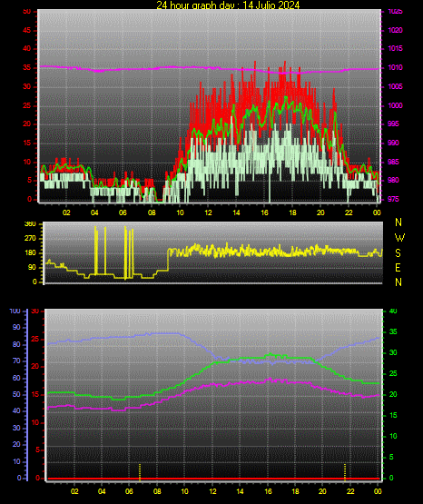Click the red 45 wind speed axis label
Screen dimensions: 423x504
pyautogui.click(x=27, y=30)
